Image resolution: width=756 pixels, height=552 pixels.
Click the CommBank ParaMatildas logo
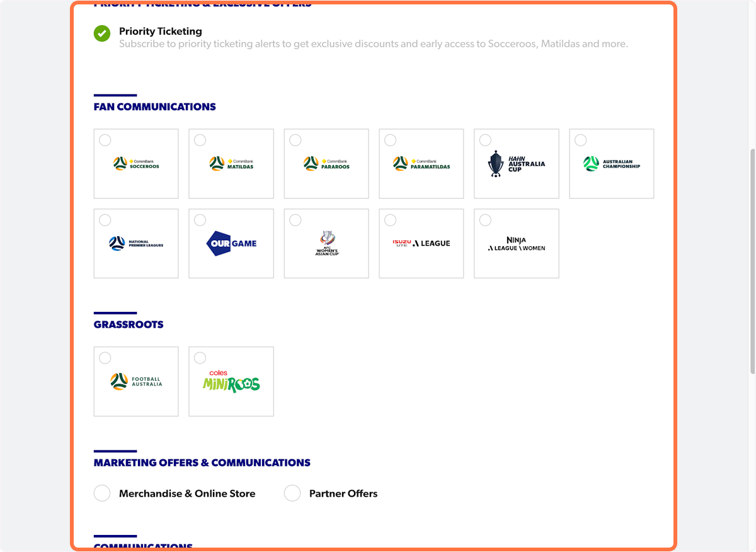click(x=421, y=164)
